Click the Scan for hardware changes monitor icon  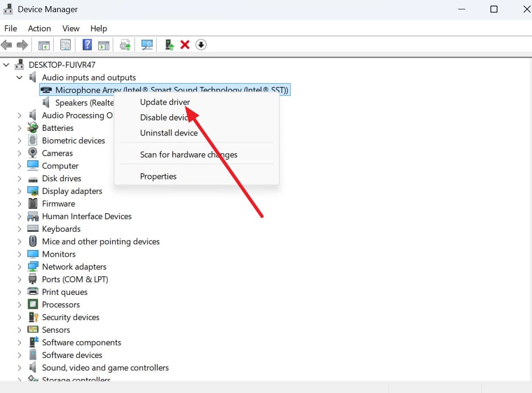tap(147, 45)
